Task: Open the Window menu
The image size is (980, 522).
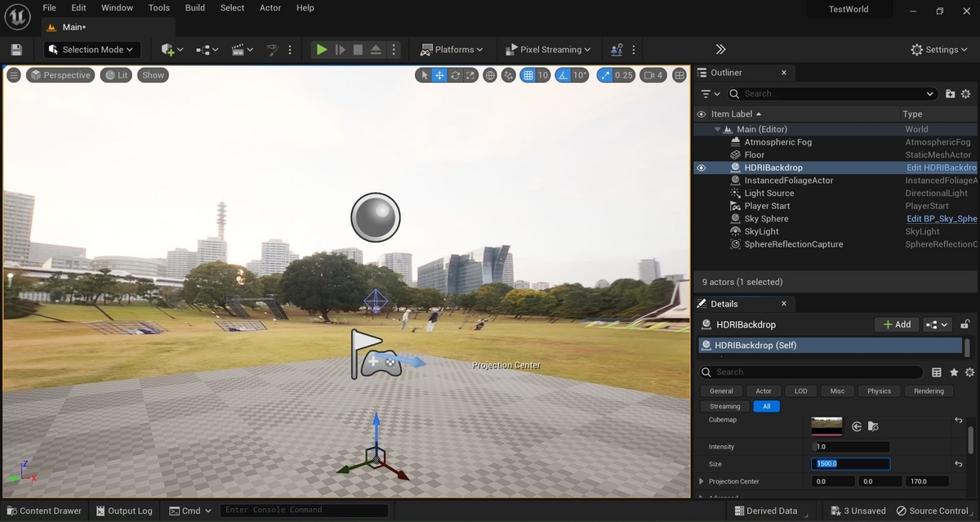Action: (x=118, y=7)
